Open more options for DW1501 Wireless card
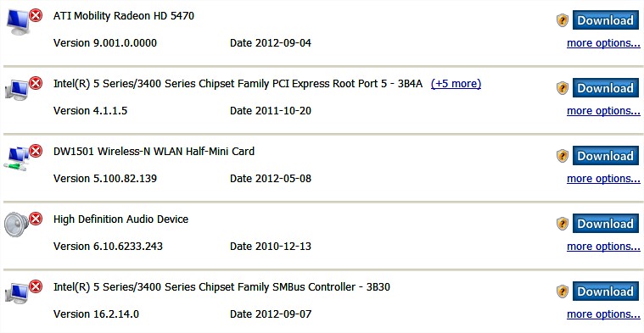The height and width of the screenshot is (333, 644). point(603,179)
